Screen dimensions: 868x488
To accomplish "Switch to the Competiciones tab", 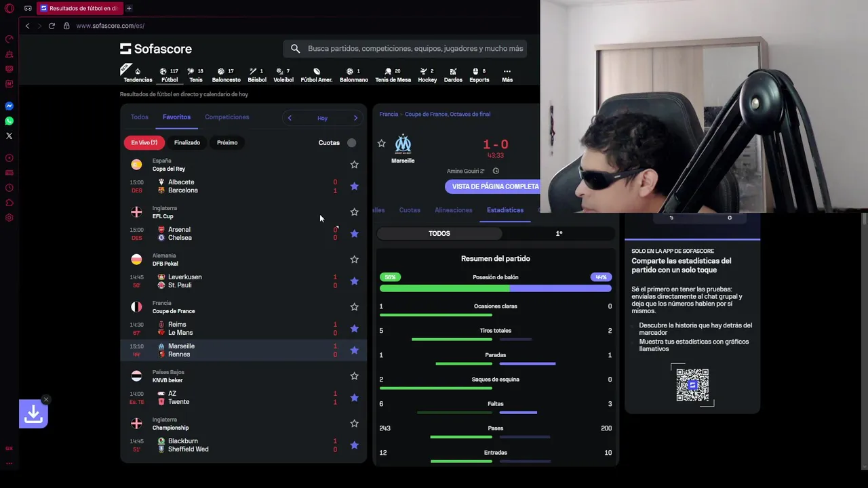I will tap(227, 117).
